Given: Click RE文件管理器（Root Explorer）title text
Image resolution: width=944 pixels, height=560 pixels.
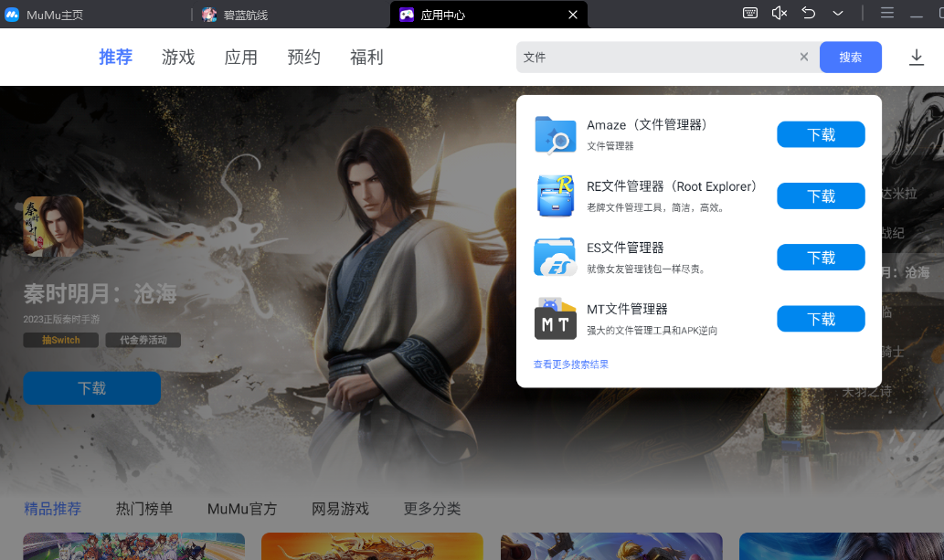Looking at the screenshot, I should click(672, 186).
